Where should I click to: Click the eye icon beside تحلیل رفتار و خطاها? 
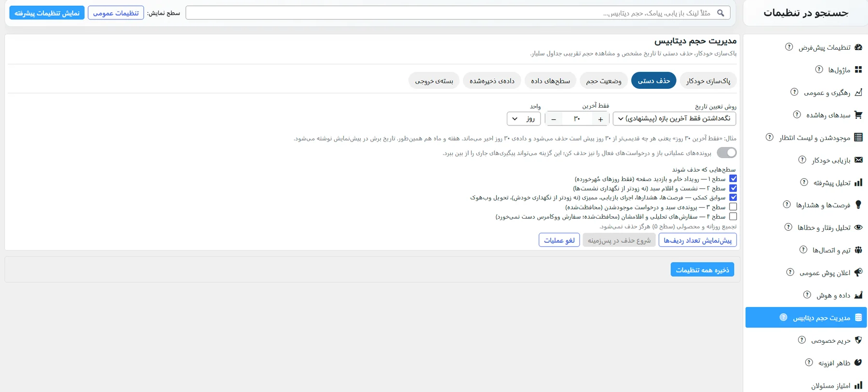[x=858, y=227]
